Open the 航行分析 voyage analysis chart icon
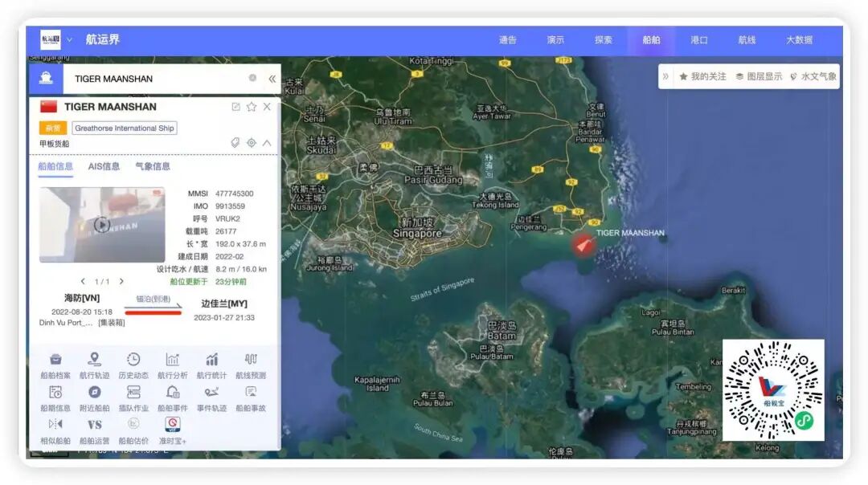Viewport: 868px width, 485px height. point(173,360)
